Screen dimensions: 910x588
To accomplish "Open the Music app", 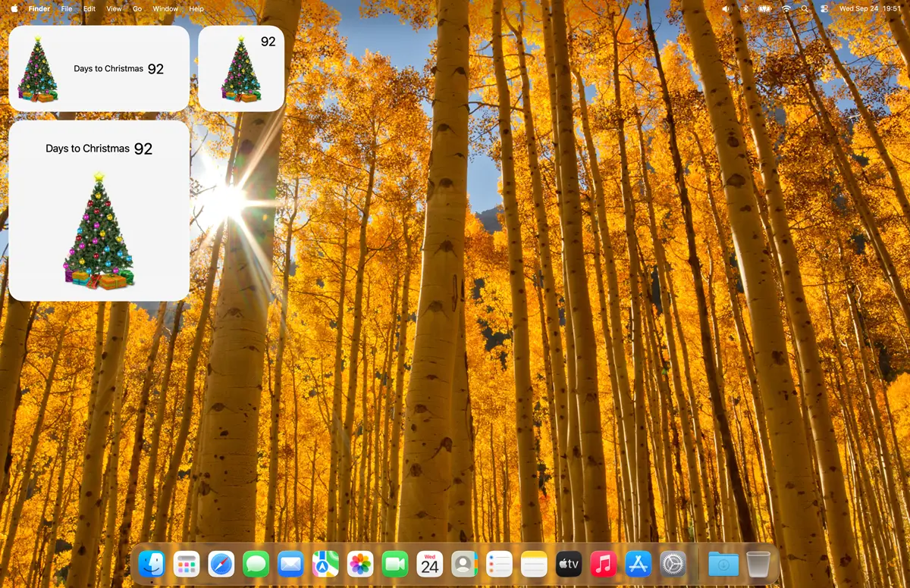I will [x=603, y=563].
